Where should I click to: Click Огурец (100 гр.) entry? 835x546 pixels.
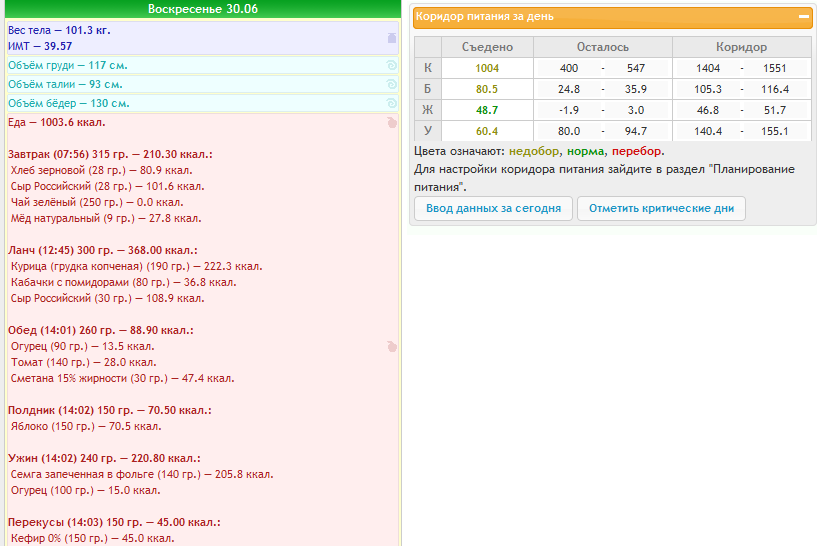[85, 490]
